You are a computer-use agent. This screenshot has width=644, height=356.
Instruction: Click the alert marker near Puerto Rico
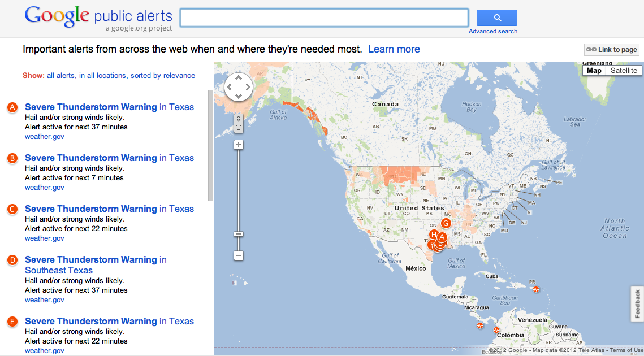click(535, 289)
